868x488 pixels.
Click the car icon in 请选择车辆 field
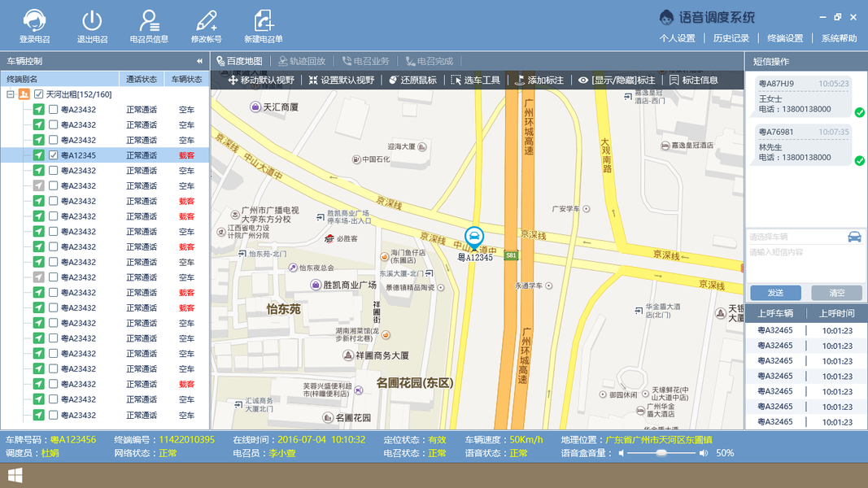854,237
